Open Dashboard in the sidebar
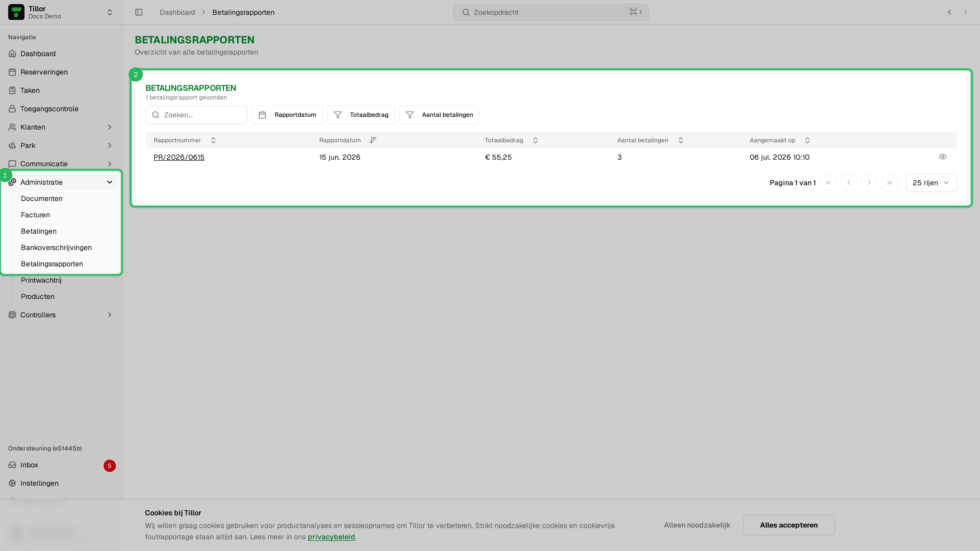This screenshot has height=551, width=980. pos(61,54)
